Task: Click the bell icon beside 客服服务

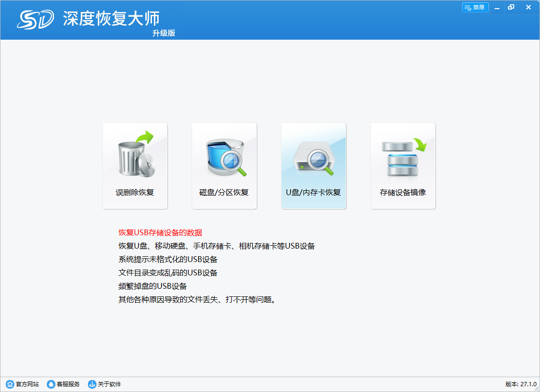Action: [x=51, y=384]
